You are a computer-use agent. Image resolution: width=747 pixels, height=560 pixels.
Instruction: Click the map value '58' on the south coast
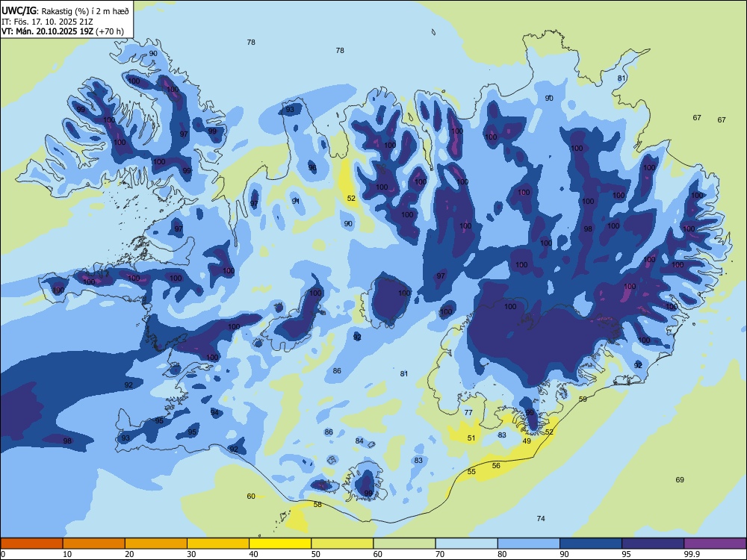317,504
